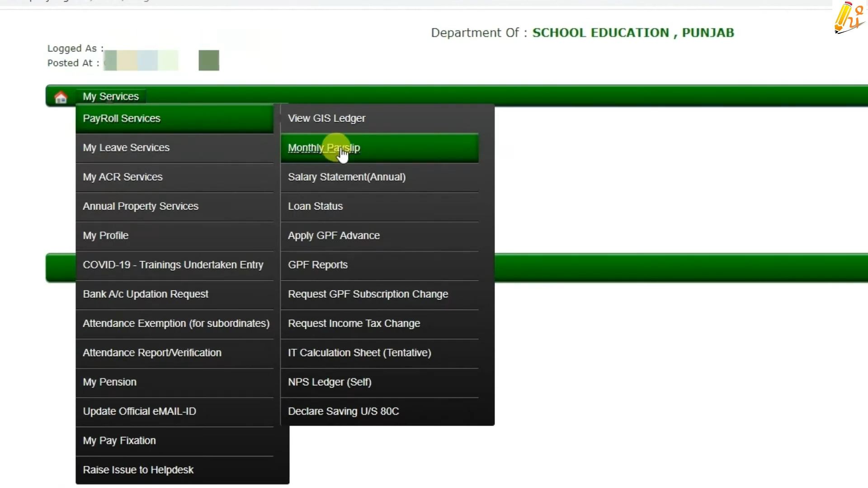The image size is (868, 488).
Task: Open My ACR Services section
Action: pyautogui.click(x=122, y=176)
